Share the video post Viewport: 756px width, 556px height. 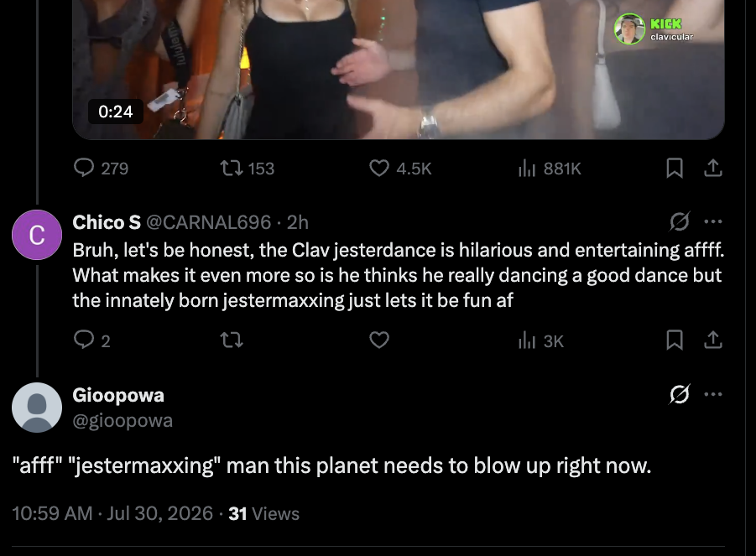pos(713,169)
